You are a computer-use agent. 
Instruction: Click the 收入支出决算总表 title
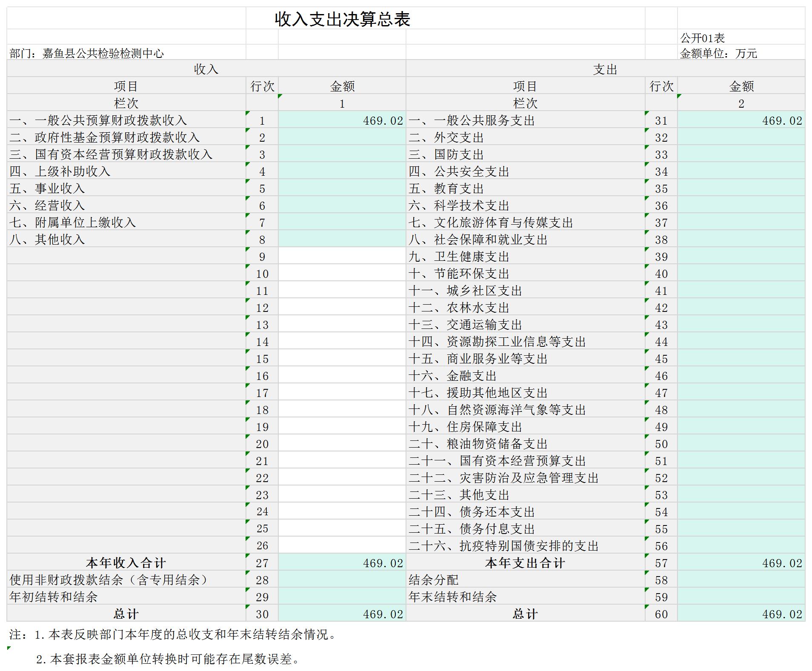(x=342, y=19)
